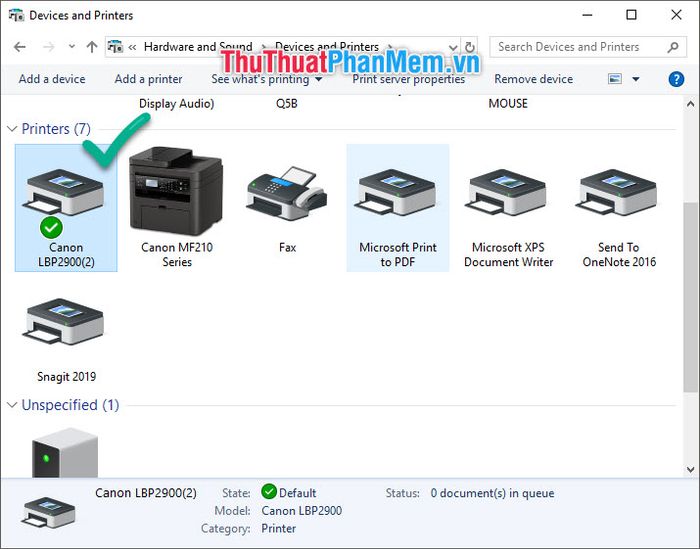Open the address bar history dropdown
The image size is (700, 549).
pyautogui.click(x=453, y=47)
